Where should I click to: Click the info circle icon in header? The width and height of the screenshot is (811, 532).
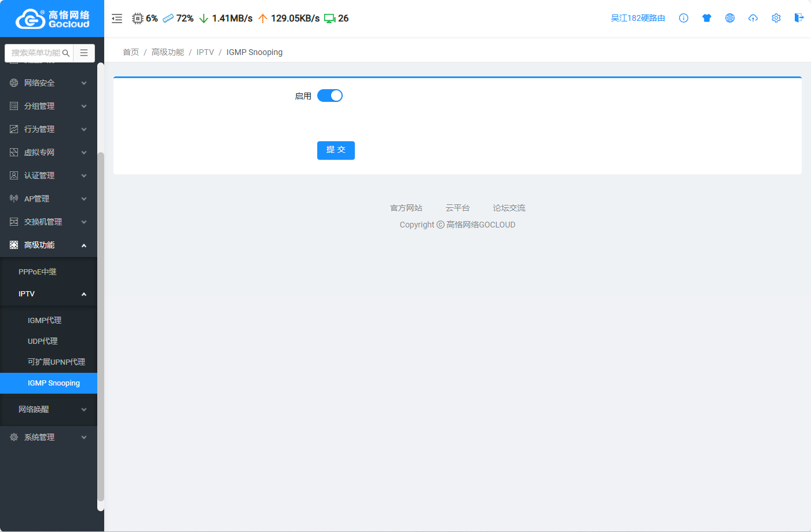684,18
